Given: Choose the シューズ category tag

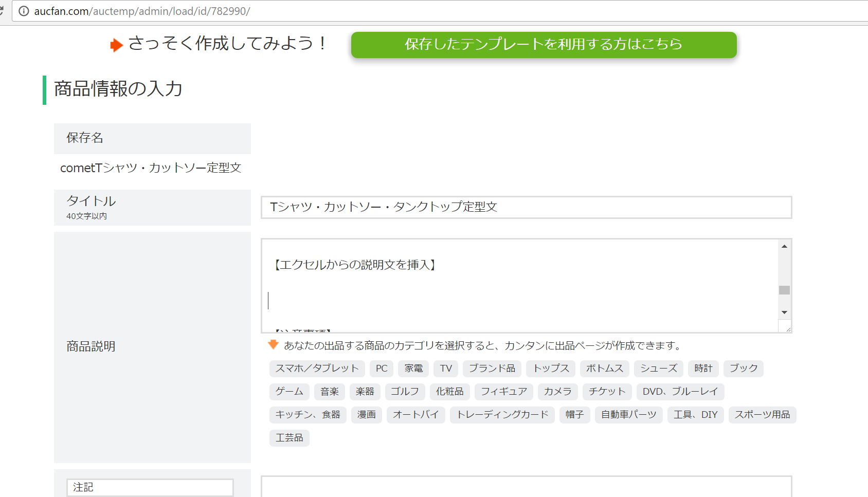Looking at the screenshot, I should [x=659, y=369].
